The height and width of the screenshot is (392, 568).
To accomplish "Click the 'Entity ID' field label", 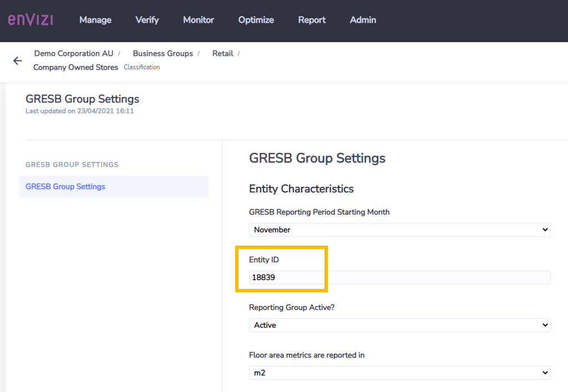I will [263, 260].
